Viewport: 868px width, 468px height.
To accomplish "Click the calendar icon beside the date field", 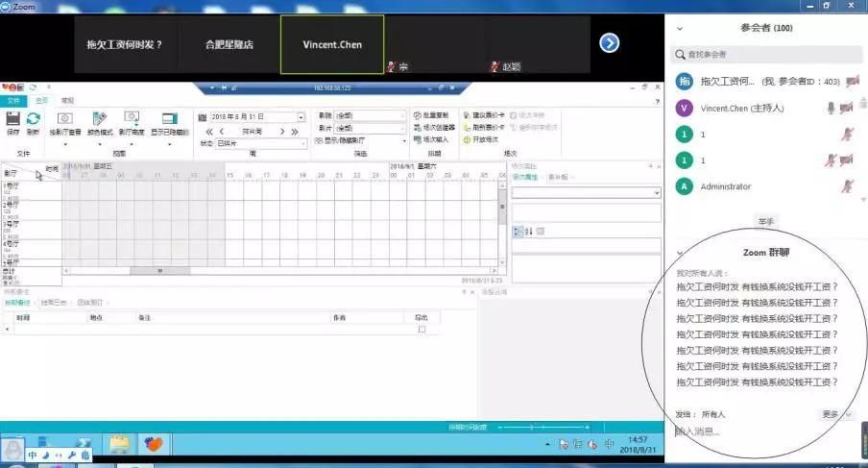I will (x=203, y=117).
